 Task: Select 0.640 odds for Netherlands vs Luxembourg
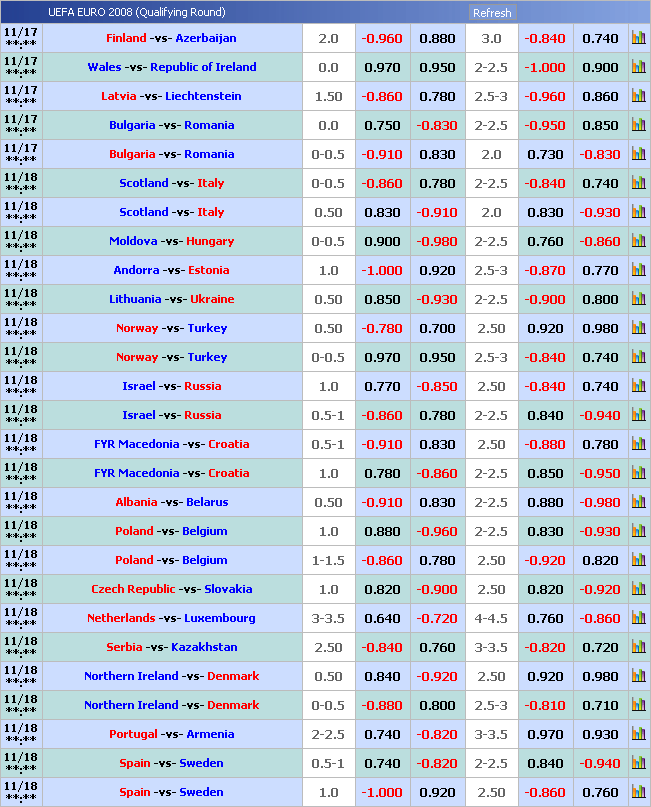[381, 619]
